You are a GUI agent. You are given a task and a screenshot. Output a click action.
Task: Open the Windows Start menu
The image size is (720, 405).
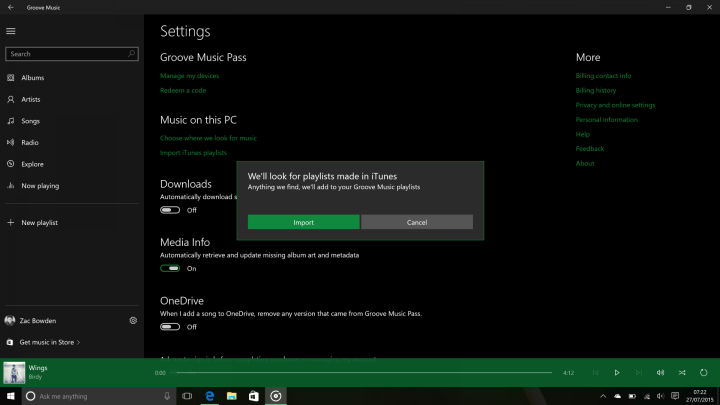[x=11, y=396]
